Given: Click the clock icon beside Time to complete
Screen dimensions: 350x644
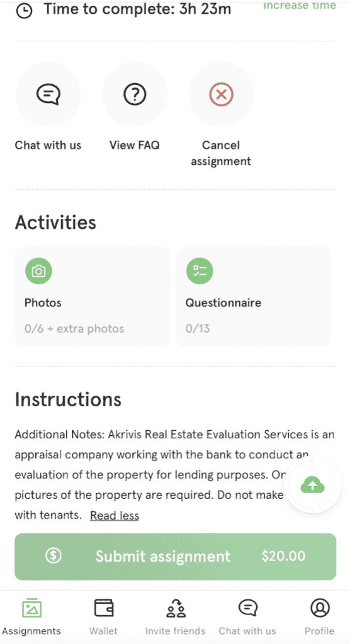Looking at the screenshot, I should coord(24,11).
